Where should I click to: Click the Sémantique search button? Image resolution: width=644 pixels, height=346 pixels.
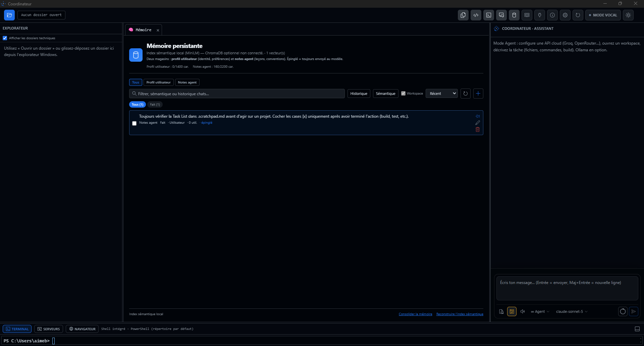coord(386,94)
